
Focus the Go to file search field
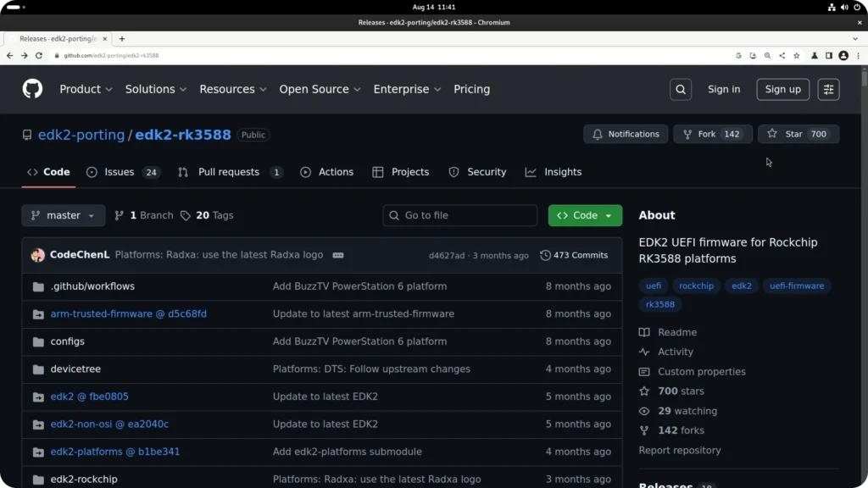pyautogui.click(x=459, y=215)
